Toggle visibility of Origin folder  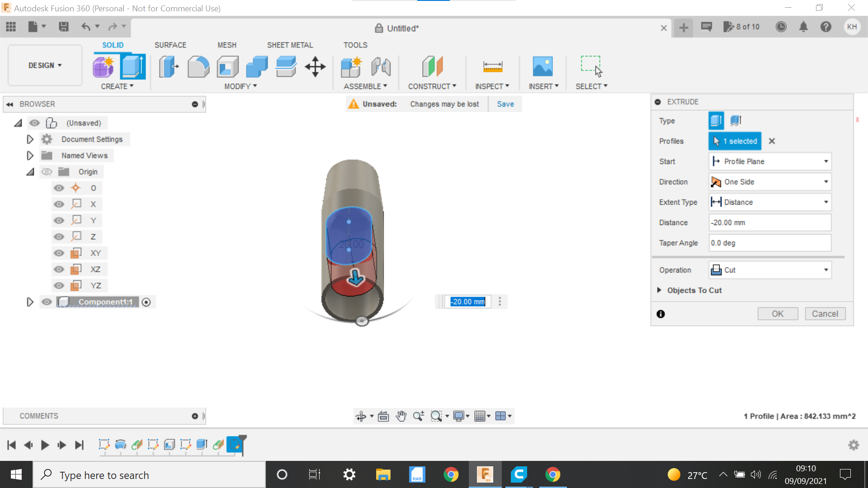click(47, 172)
